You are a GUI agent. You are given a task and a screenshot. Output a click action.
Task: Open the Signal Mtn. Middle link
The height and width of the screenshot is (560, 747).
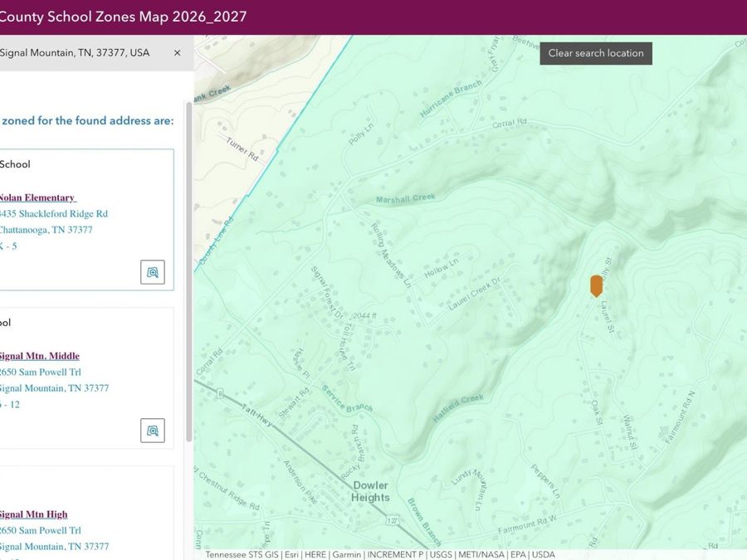39,356
